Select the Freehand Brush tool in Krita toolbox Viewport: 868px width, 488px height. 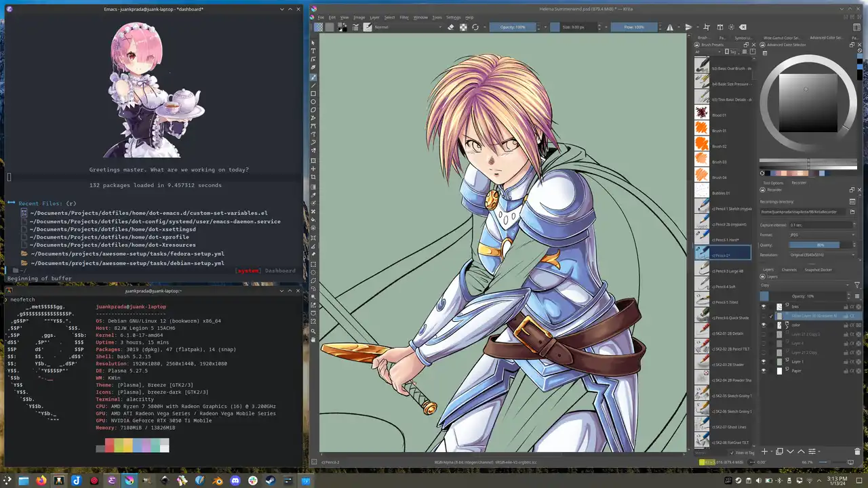coord(313,77)
